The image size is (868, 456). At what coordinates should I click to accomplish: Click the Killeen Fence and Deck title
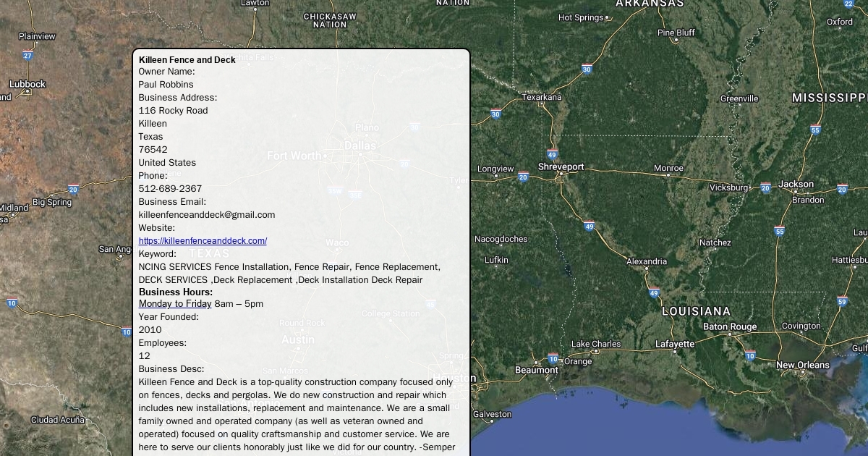point(187,60)
